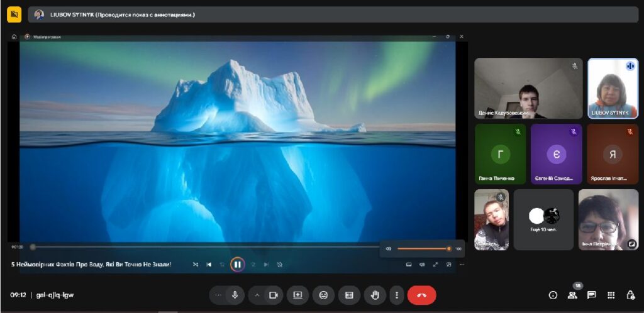Show the participants people panel
The width and height of the screenshot is (644, 313).
click(572, 295)
